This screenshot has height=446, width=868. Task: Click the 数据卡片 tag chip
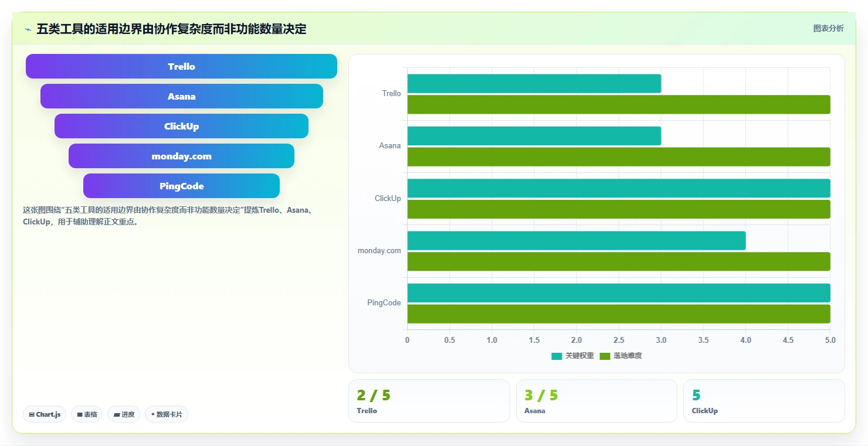167,414
